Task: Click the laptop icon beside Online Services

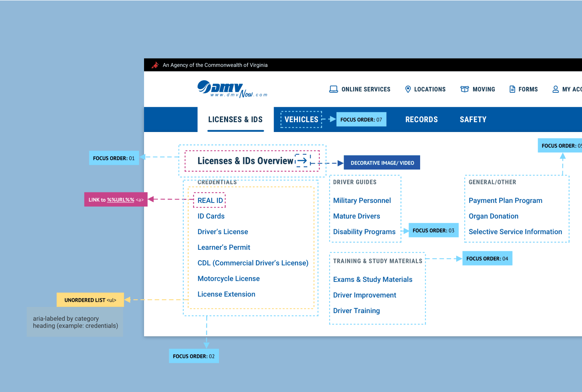Action: (333, 89)
